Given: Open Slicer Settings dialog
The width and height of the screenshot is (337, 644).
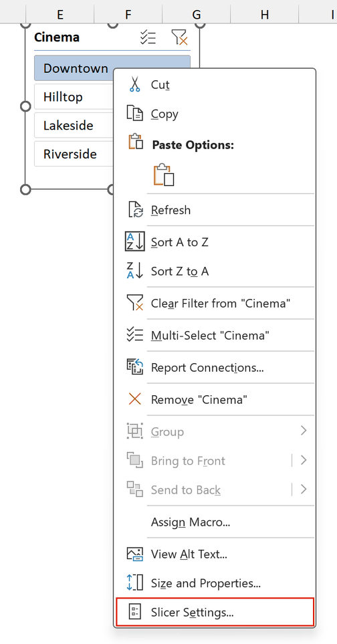Looking at the screenshot, I should click(x=215, y=613).
